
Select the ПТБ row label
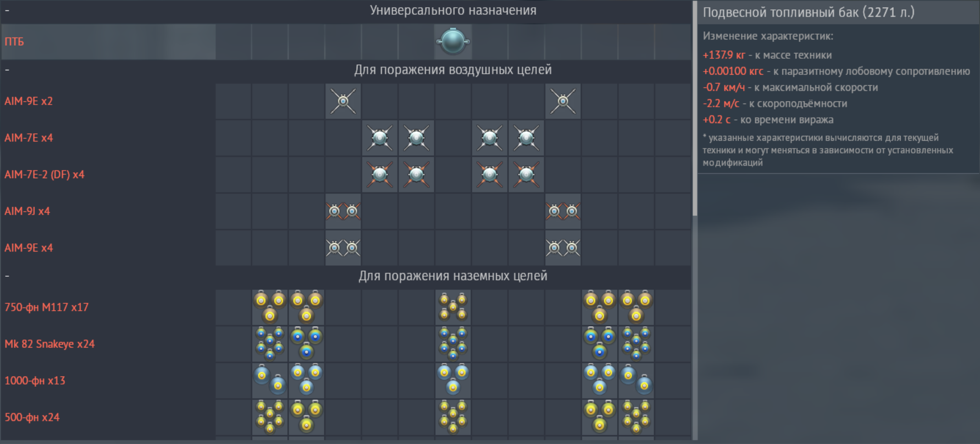coord(14,42)
